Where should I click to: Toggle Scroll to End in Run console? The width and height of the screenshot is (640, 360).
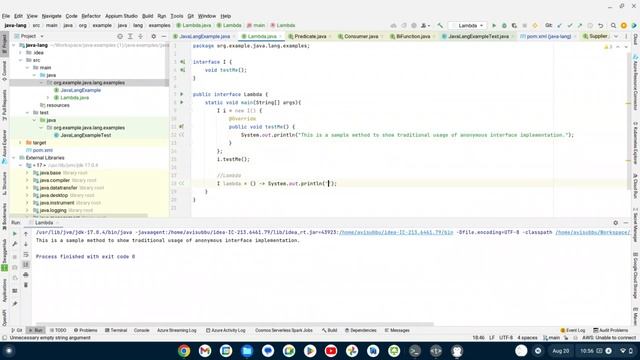(x=26, y=264)
